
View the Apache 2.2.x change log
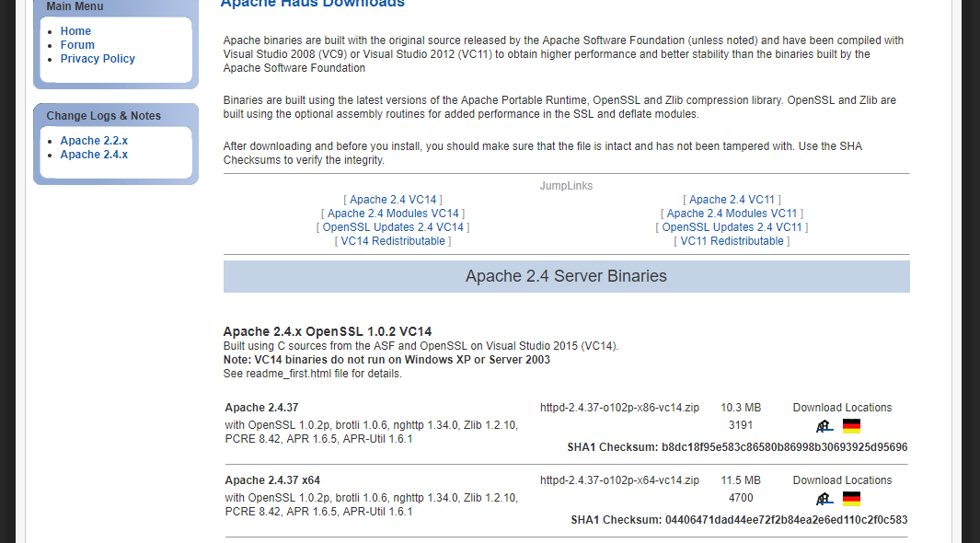pos(94,141)
